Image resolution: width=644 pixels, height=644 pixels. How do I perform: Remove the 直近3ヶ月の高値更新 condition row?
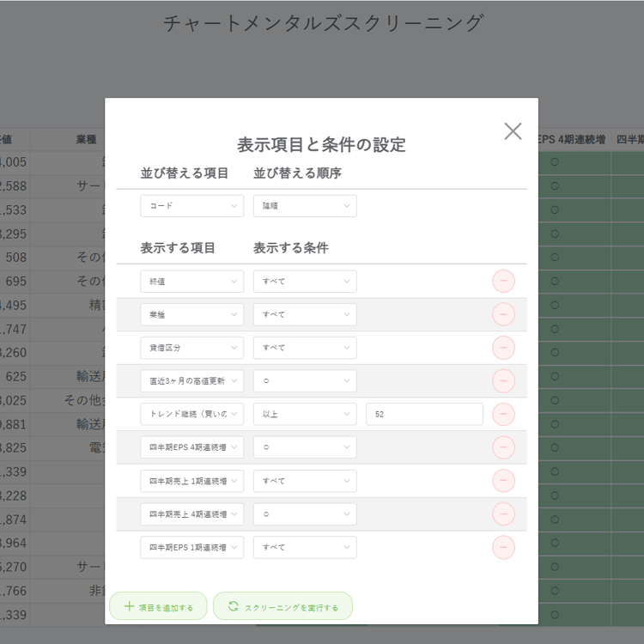point(503,381)
